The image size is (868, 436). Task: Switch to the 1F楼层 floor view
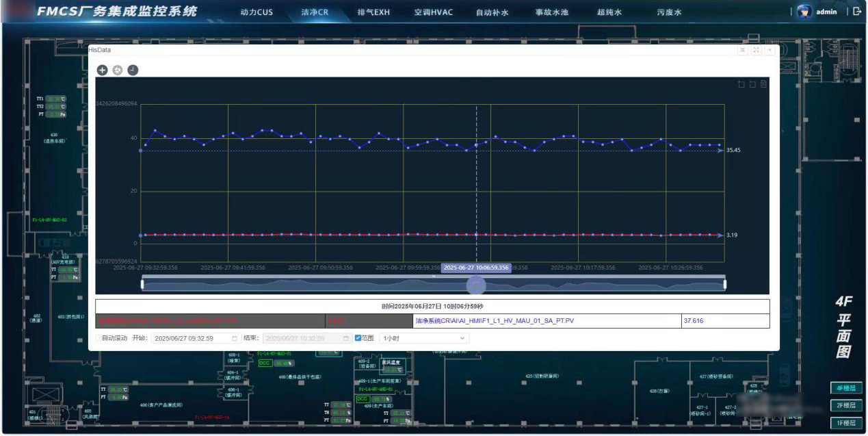click(844, 423)
